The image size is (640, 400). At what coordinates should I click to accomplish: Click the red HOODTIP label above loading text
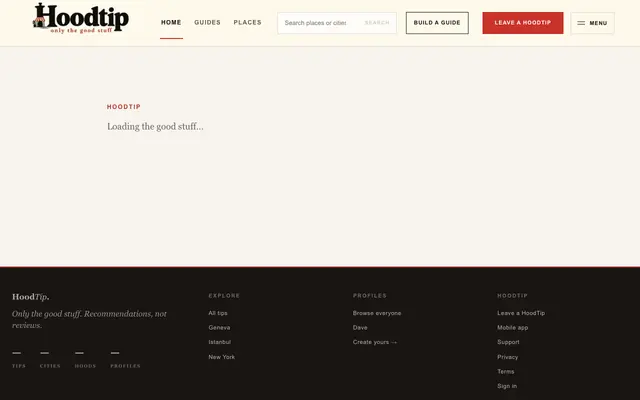[x=124, y=107]
